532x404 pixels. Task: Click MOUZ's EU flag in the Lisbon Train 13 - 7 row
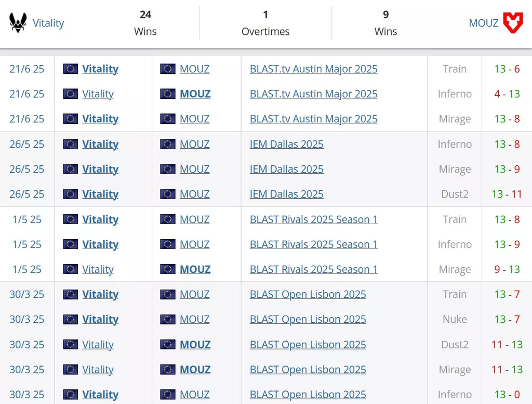pyautogui.click(x=168, y=294)
